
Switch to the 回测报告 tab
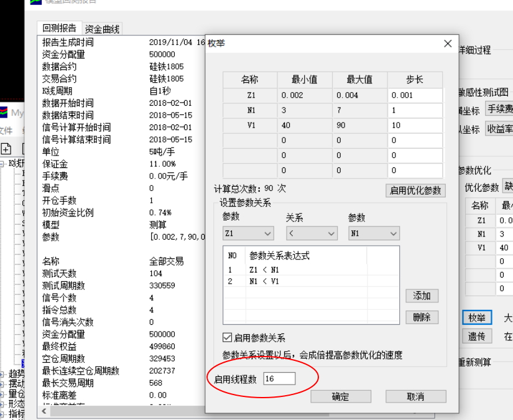(59, 28)
